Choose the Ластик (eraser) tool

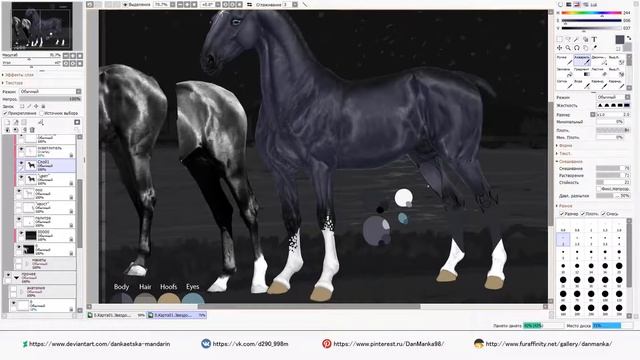600,72
